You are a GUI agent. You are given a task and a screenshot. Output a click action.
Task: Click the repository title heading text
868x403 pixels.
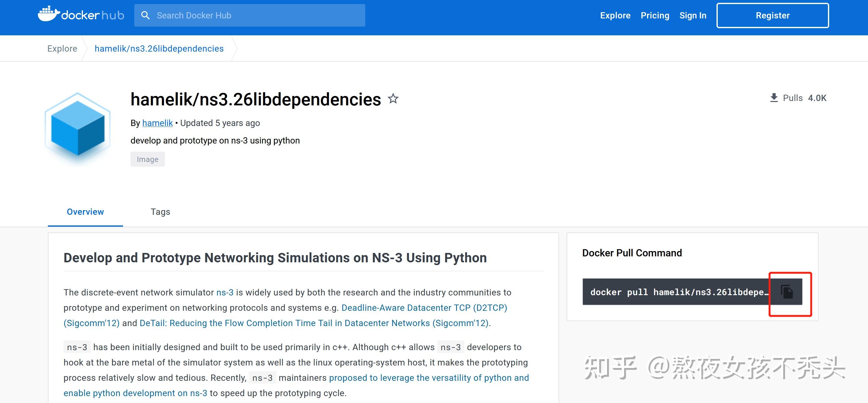pyautogui.click(x=256, y=99)
